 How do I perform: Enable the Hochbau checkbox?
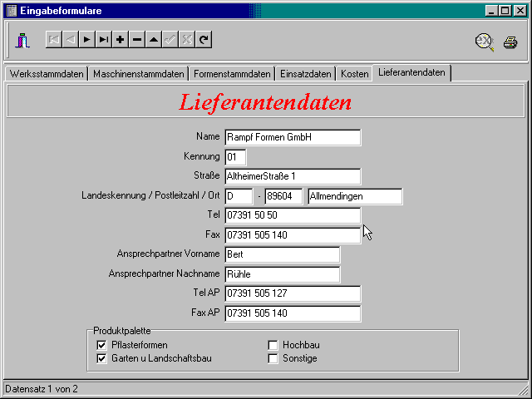(x=273, y=345)
